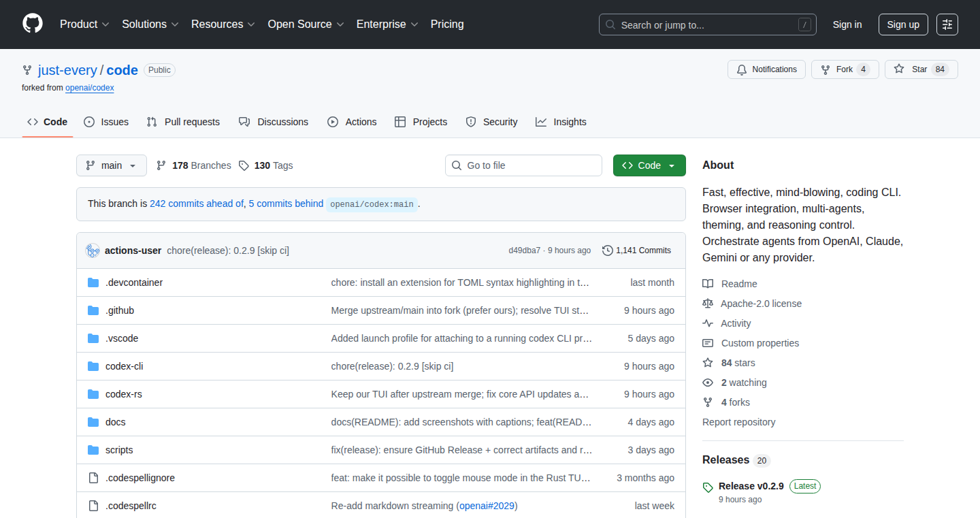Click the tag icon next to 130 Tags
The height and width of the screenshot is (518, 980).
pos(244,165)
